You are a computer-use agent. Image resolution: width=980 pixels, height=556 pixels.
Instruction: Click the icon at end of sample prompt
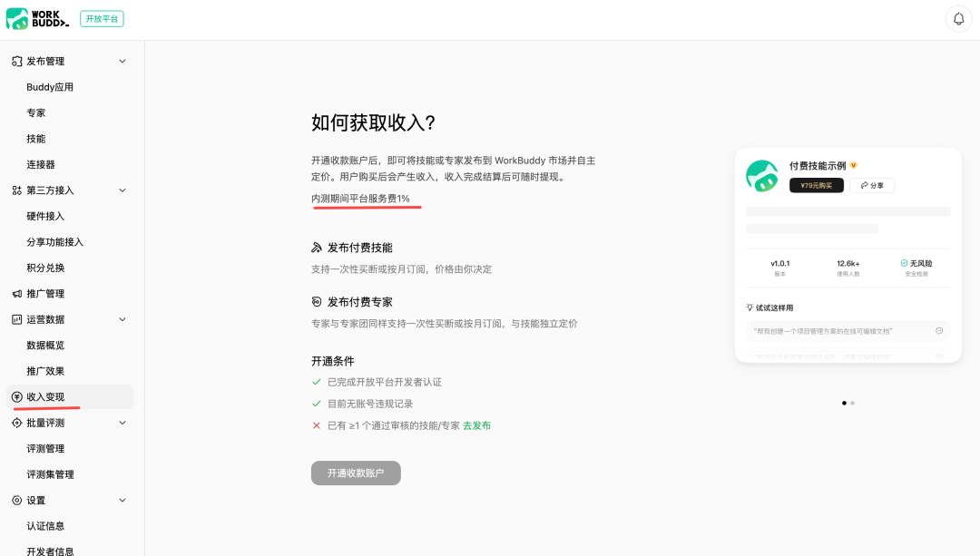tap(939, 331)
